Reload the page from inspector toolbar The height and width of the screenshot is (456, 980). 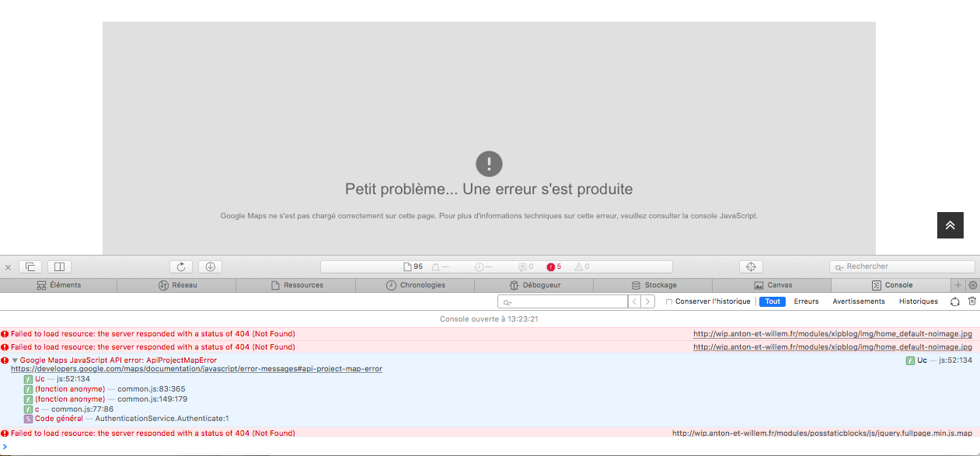click(181, 266)
